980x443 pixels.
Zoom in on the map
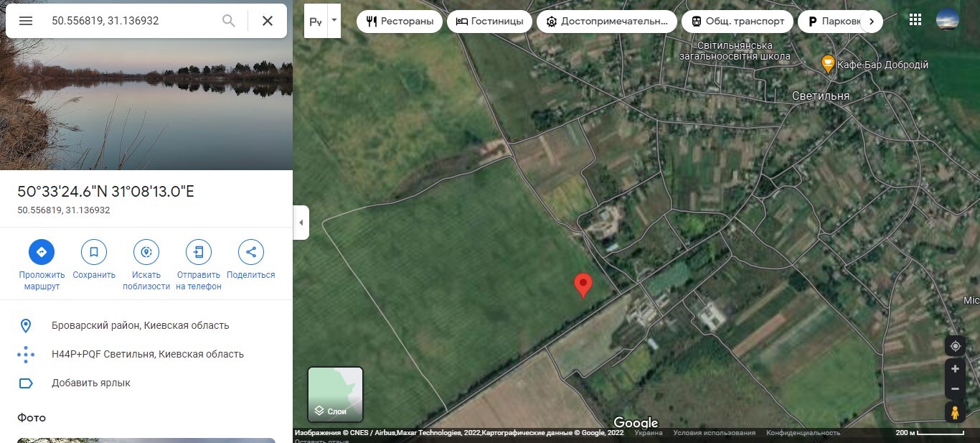coord(955,369)
